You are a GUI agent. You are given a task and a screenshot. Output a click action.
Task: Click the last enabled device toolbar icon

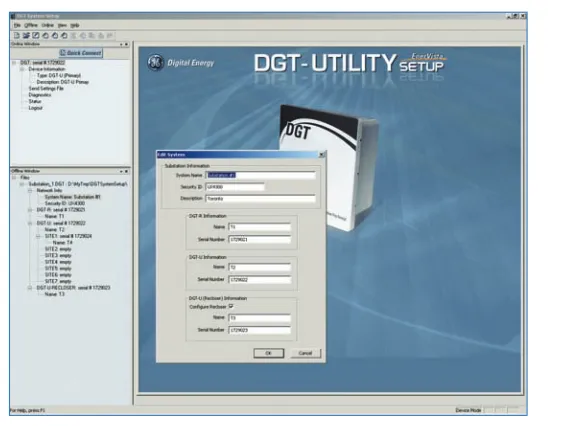(x=64, y=35)
